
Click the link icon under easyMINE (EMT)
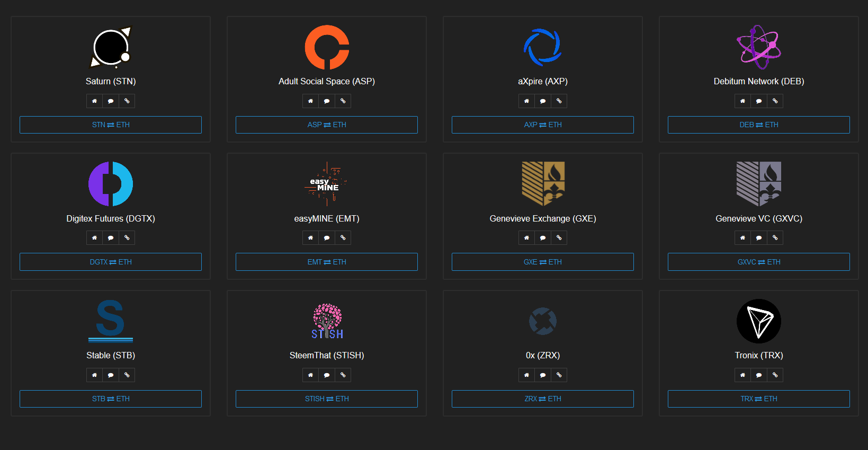343,238
